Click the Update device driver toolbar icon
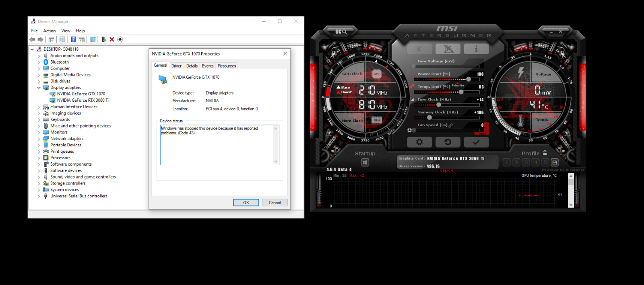The height and width of the screenshot is (285, 644). click(104, 39)
